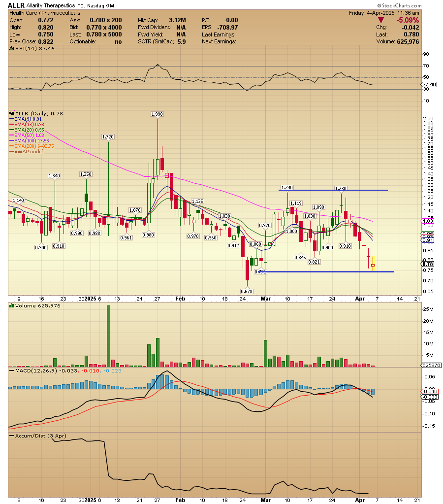This screenshot has height=504, width=443.
Task: Click the EMA(100) 17.53 legend entry
Action: [x=29, y=141]
